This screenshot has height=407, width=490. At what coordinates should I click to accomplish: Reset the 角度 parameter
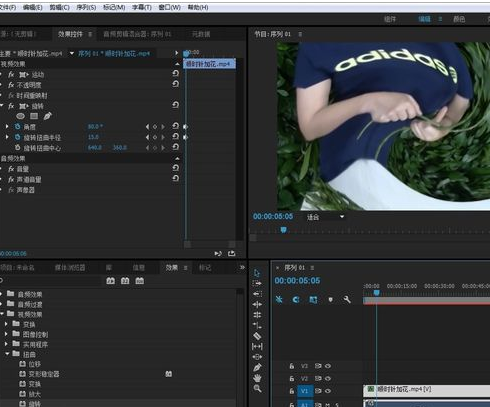click(x=176, y=126)
